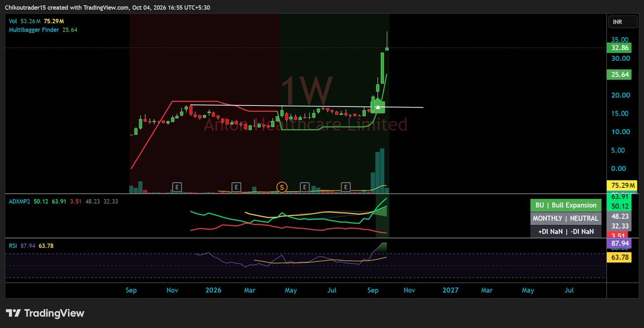Click the +DI NaN | -DI NaN cell
Screen dimensions: 644x328
[x=566, y=231]
